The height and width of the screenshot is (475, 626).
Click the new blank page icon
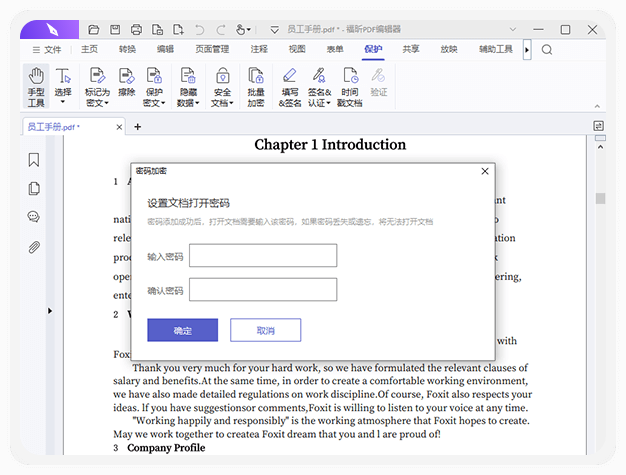click(178, 30)
